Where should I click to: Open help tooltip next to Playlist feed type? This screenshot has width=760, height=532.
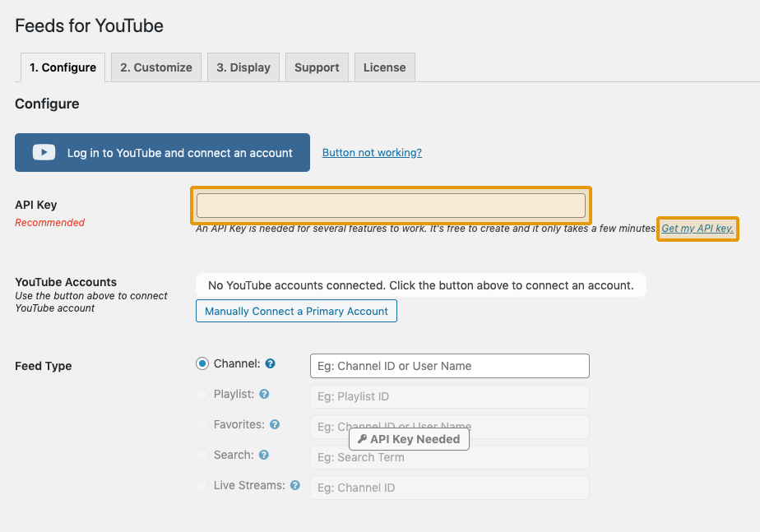point(264,393)
